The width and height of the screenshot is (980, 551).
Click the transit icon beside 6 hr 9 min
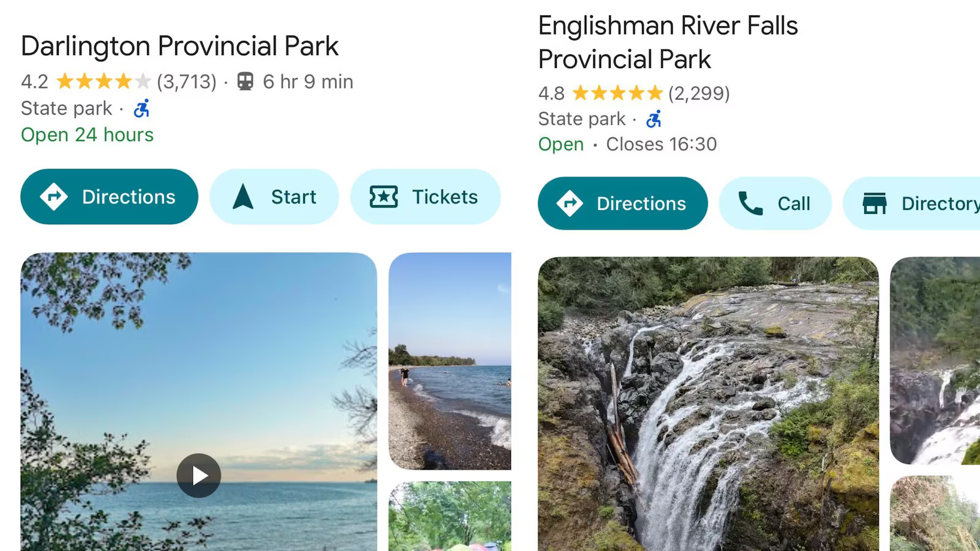(245, 82)
